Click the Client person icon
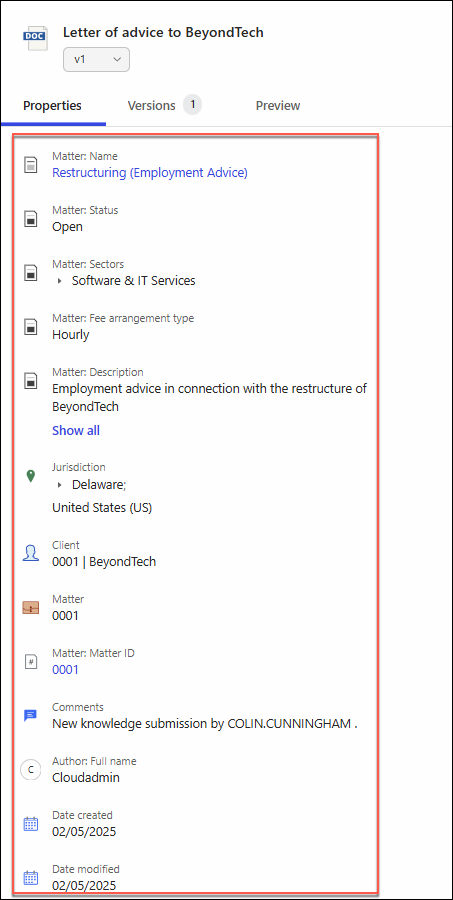 (30, 554)
